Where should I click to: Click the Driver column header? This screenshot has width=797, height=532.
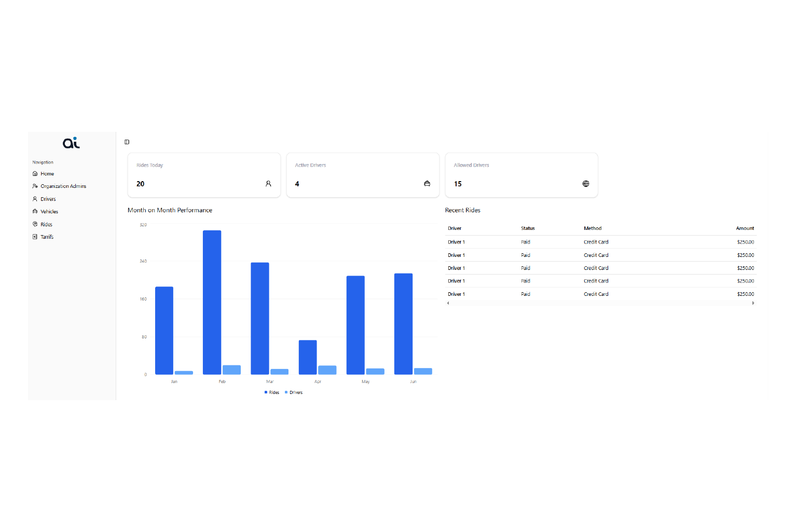pos(455,228)
